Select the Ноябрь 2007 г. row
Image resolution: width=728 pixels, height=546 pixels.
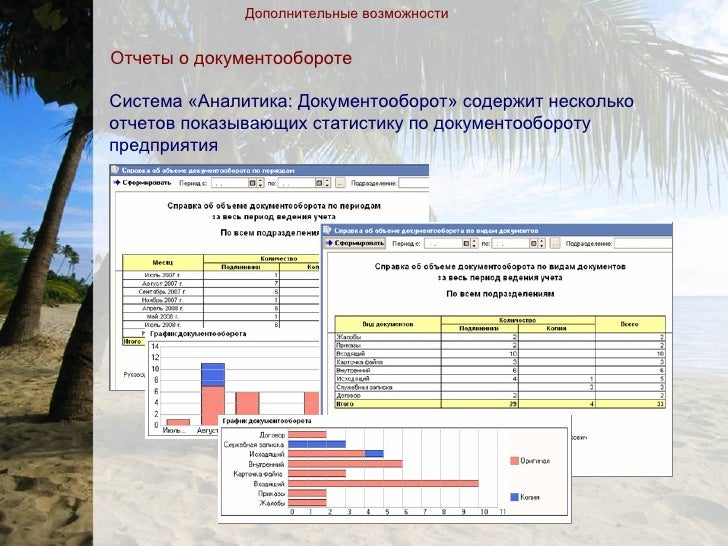(221, 300)
